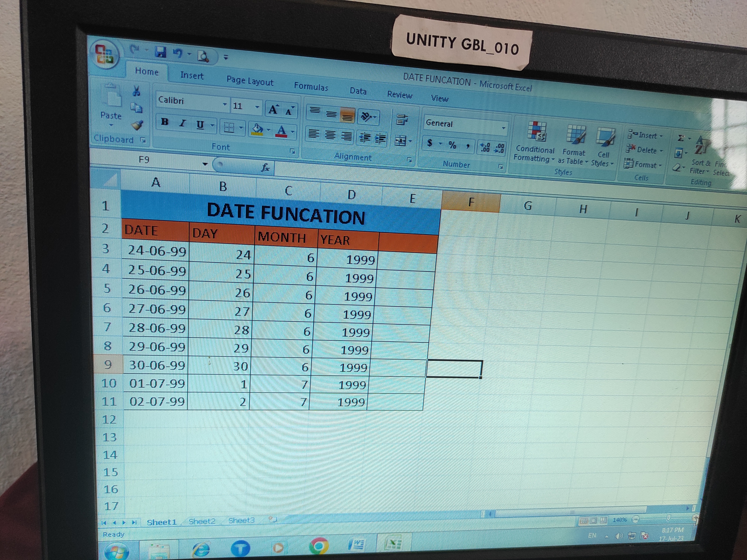747x560 pixels.
Task: Click the Format Painter brush icon
Action: tap(137, 126)
